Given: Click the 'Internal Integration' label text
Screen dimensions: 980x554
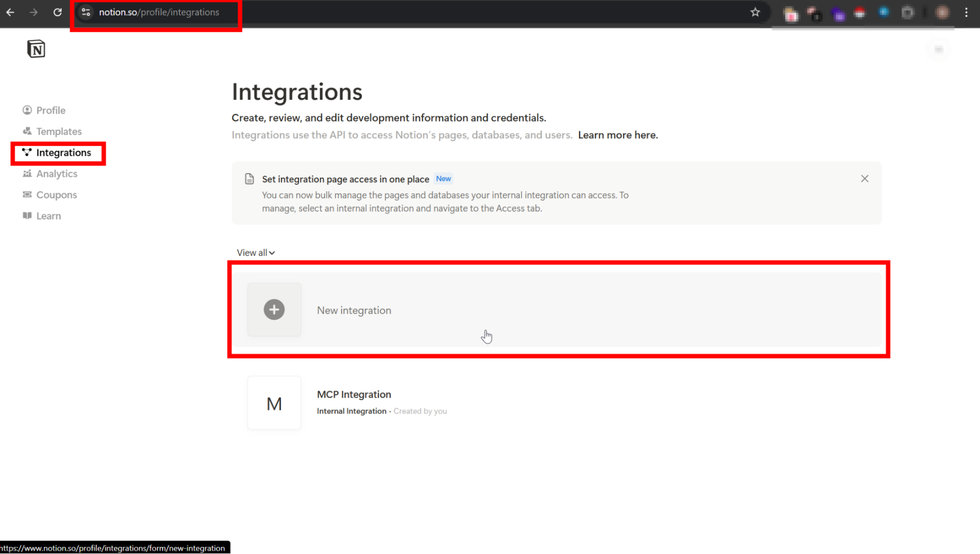Looking at the screenshot, I should coord(351,411).
